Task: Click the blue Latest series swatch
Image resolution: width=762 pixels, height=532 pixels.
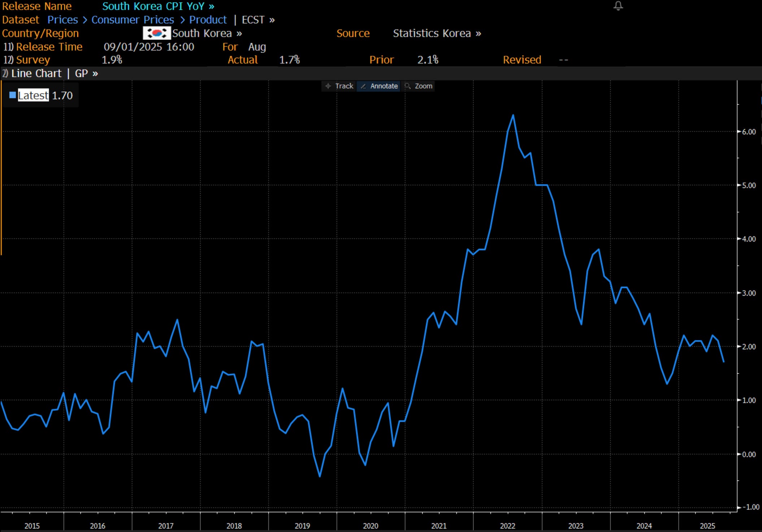Action: click(x=13, y=95)
